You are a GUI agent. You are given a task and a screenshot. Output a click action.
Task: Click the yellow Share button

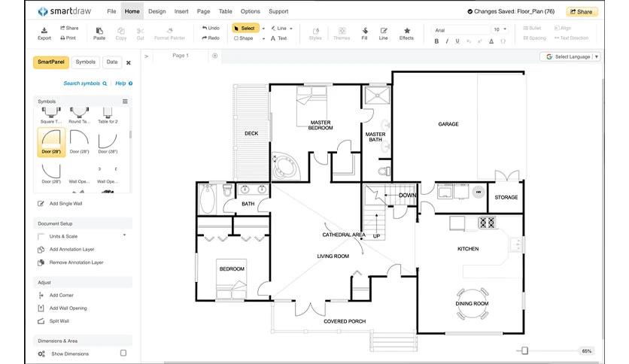[582, 11]
